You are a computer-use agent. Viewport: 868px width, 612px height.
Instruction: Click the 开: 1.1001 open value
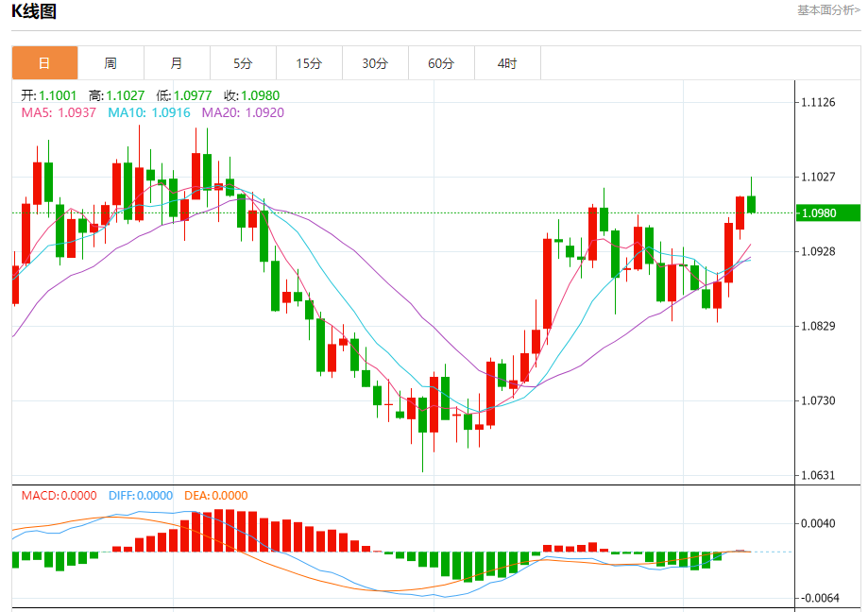[x=49, y=95]
